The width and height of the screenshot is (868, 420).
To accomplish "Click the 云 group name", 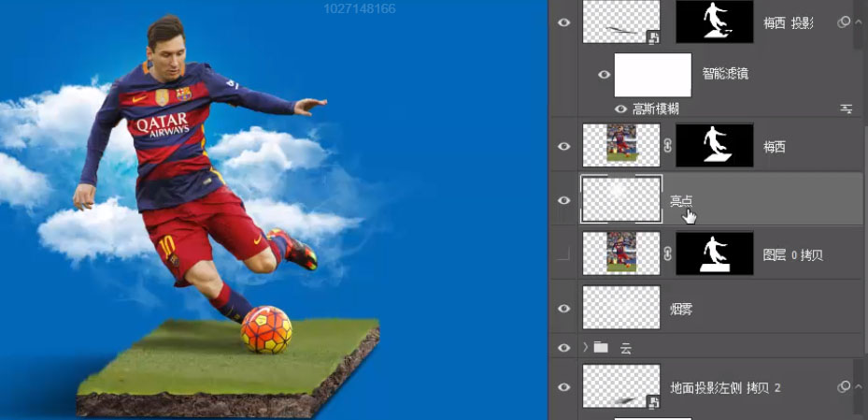I will click(625, 349).
